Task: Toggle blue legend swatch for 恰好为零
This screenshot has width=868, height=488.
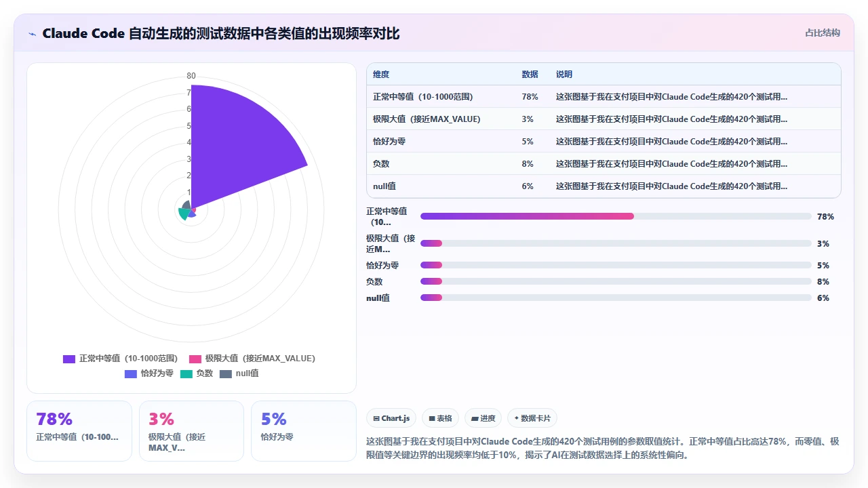Action: tap(131, 373)
